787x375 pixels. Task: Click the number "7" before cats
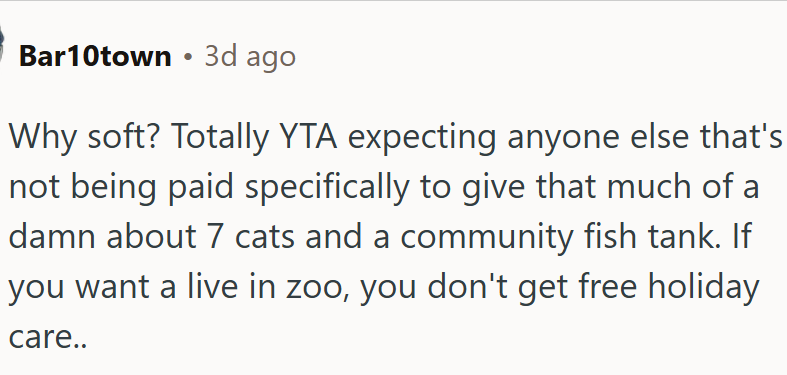pos(214,237)
